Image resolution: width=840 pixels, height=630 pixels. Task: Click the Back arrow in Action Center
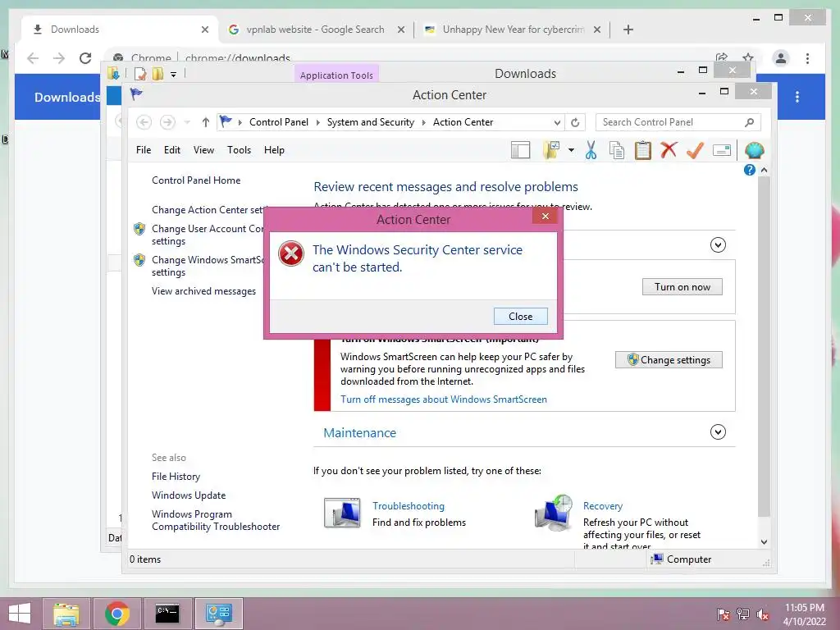point(144,122)
